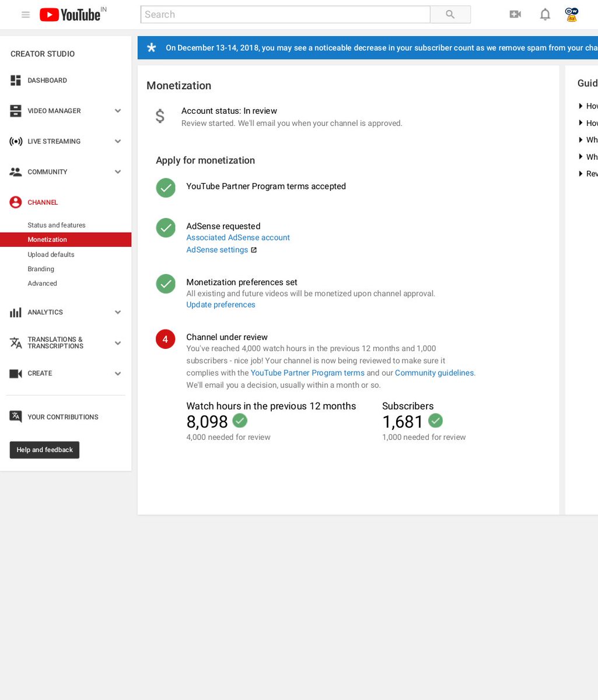Click the Video Manager icon

point(16,111)
